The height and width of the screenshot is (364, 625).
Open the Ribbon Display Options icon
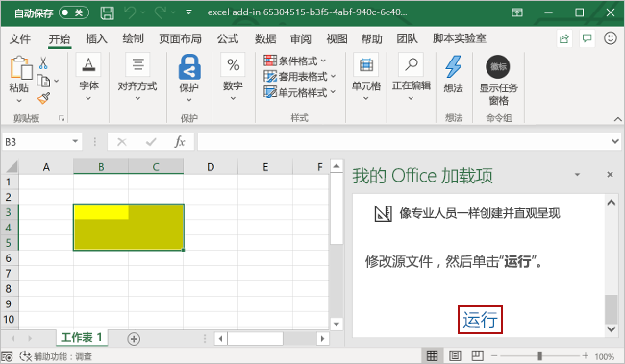(517, 12)
